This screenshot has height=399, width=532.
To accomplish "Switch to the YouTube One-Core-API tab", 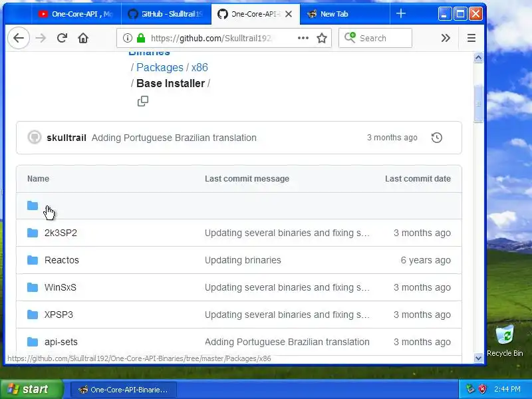I will [x=76, y=14].
